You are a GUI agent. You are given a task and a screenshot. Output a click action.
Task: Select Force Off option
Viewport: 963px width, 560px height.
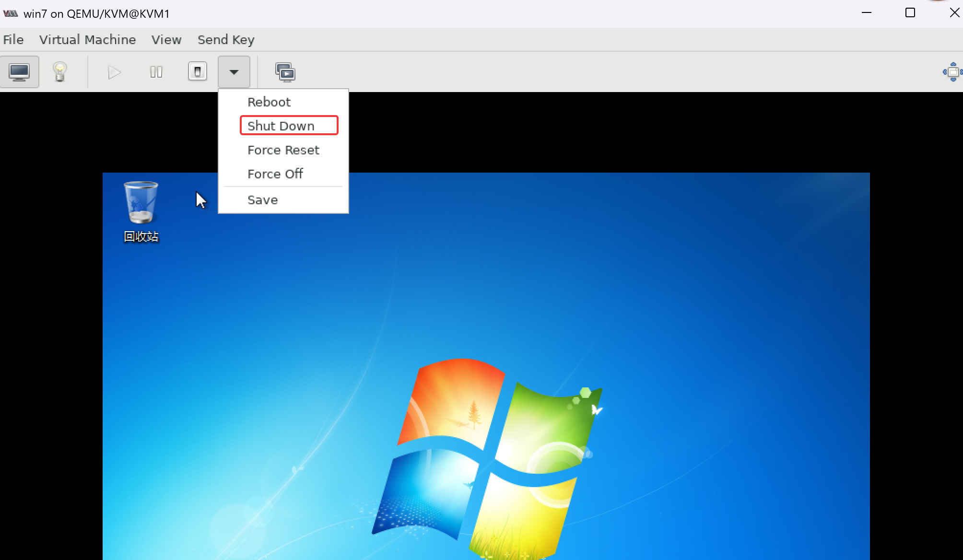coord(283,174)
